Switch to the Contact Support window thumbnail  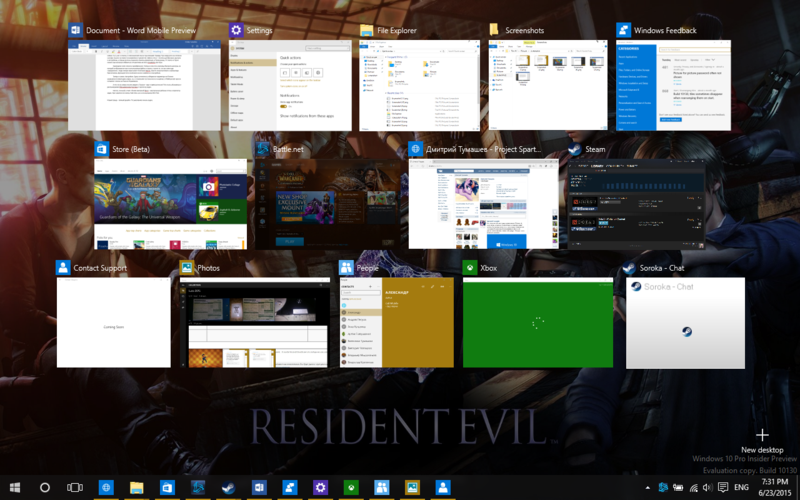click(114, 322)
